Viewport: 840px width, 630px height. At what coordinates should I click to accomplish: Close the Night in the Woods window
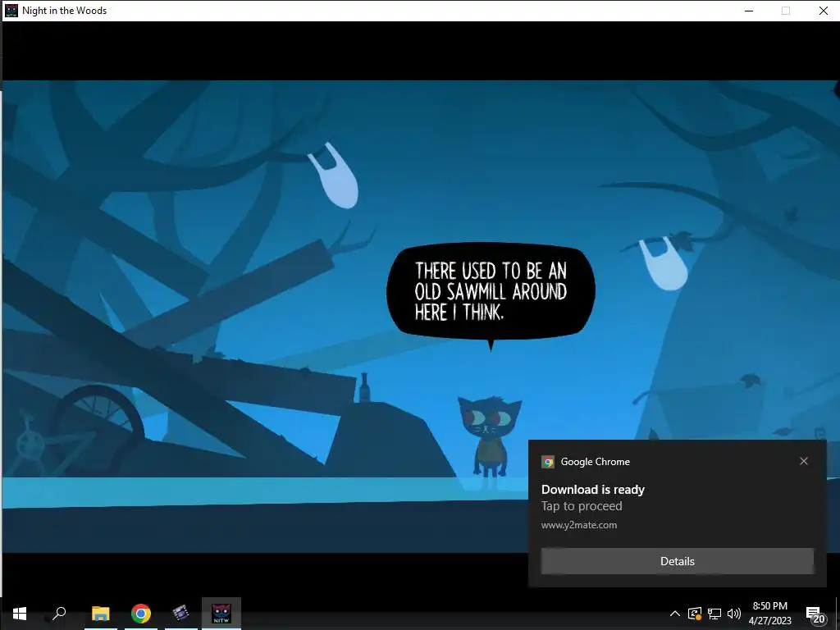pyautogui.click(x=824, y=11)
